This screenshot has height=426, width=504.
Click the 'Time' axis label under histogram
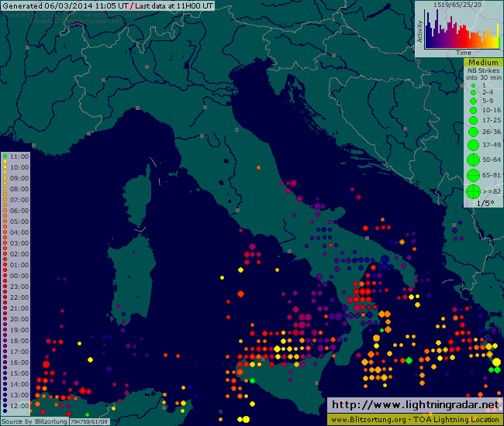(x=463, y=53)
